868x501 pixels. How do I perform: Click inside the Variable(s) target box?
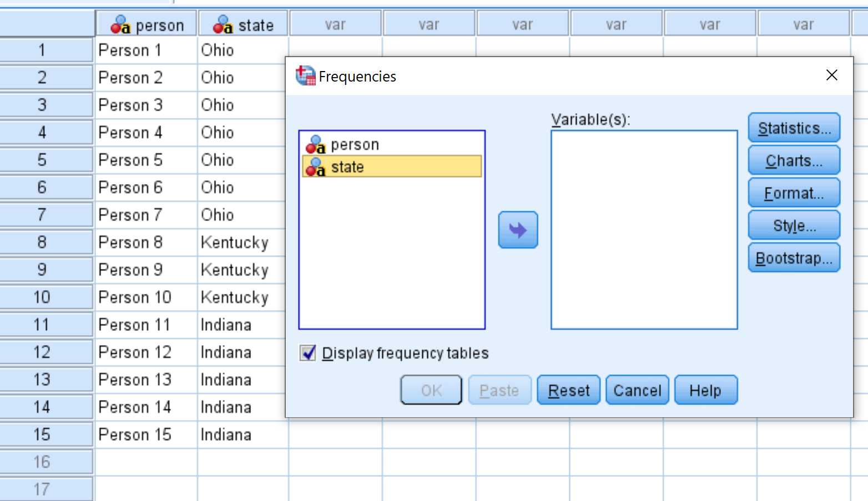pyautogui.click(x=644, y=230)
